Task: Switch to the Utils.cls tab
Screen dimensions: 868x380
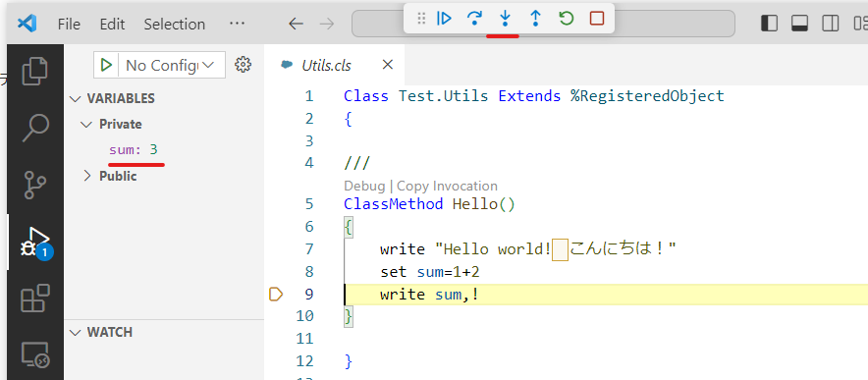Action: click(x=327, y=65)
